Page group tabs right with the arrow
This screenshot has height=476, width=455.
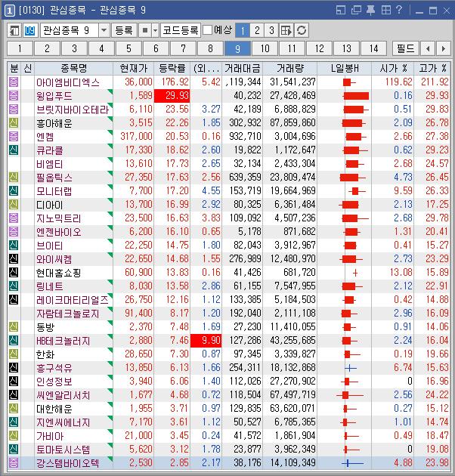click(443, 48)
